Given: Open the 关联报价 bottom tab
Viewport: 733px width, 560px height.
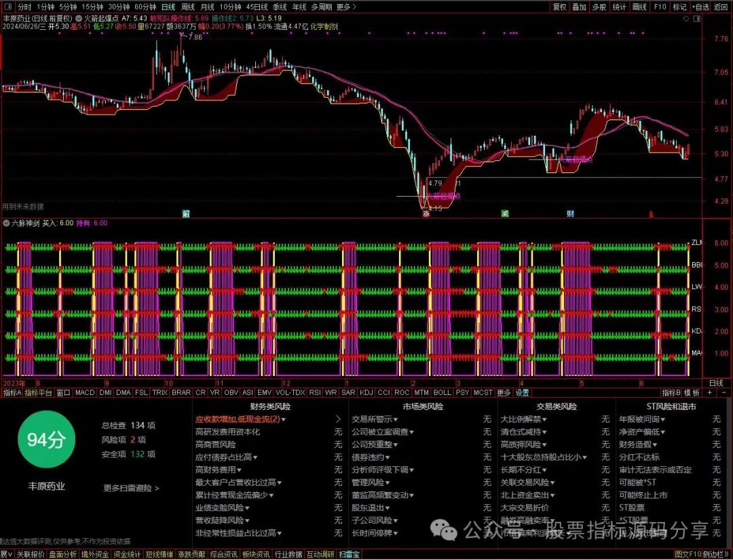Looking at the screenshot, I should pos(31,555).
